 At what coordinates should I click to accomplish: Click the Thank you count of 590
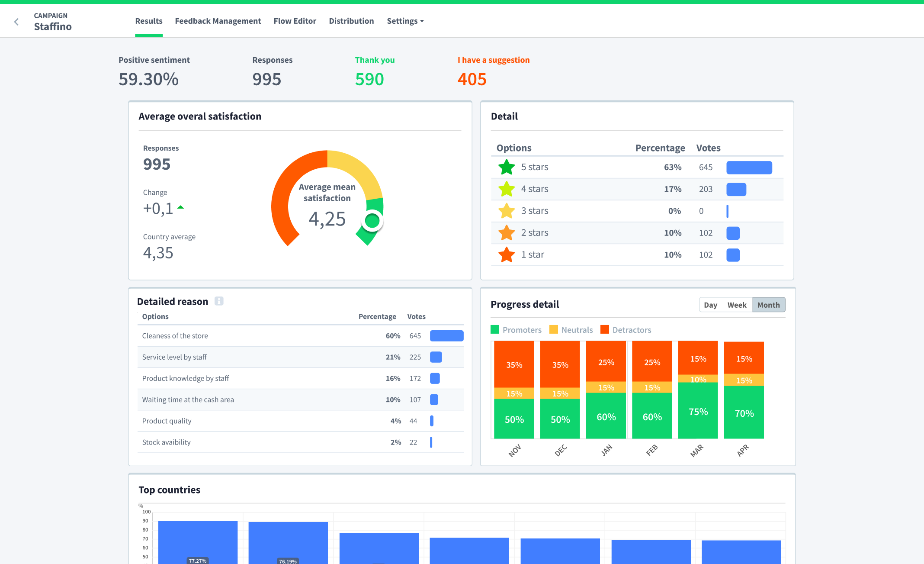(369, 79)
